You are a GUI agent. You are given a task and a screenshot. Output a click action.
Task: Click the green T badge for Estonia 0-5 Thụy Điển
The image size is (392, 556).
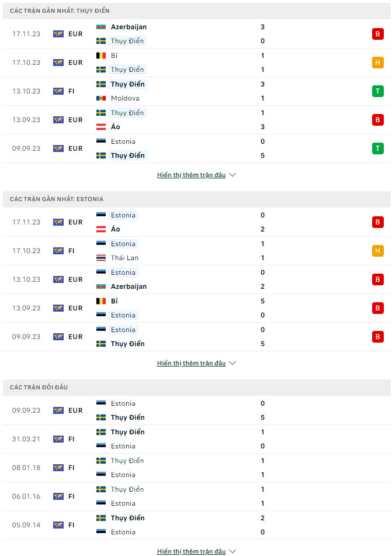tap(377, 149)
